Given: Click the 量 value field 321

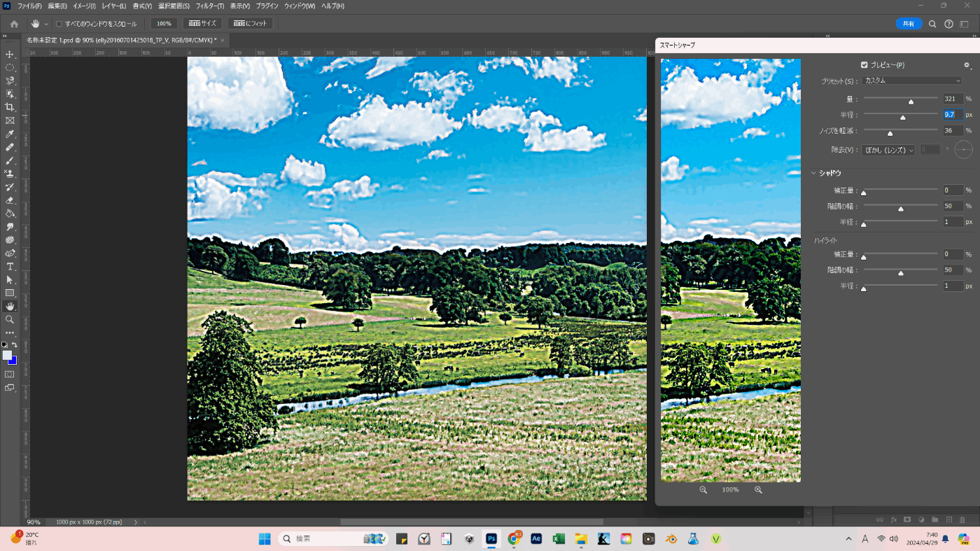Looking at the screenshot, I should [x=953, y=99].
